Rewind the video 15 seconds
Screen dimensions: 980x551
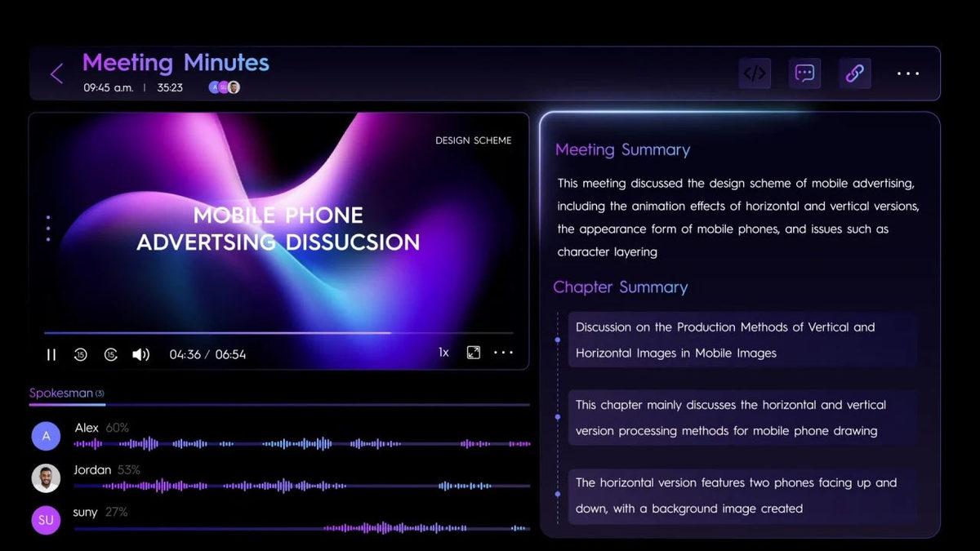pos(80,354)
